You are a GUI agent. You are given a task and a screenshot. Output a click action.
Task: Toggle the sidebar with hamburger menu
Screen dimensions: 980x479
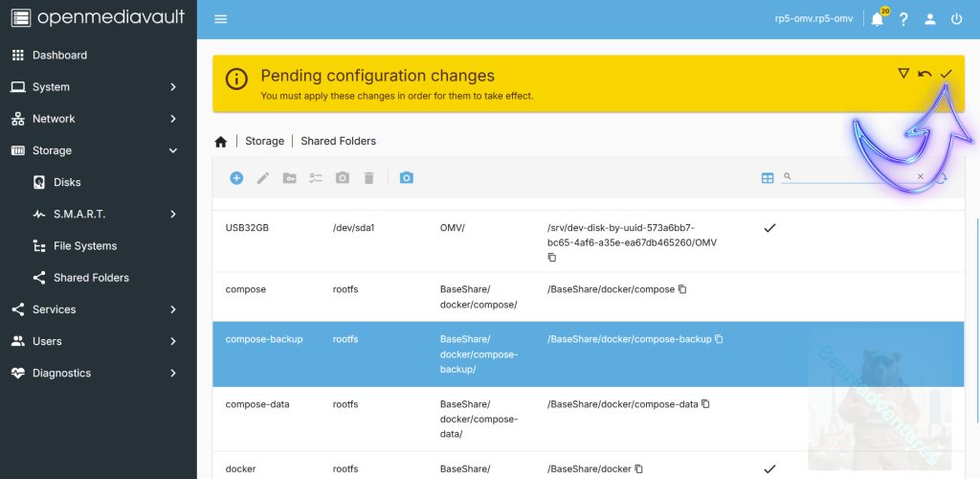(x=221, y=19)
